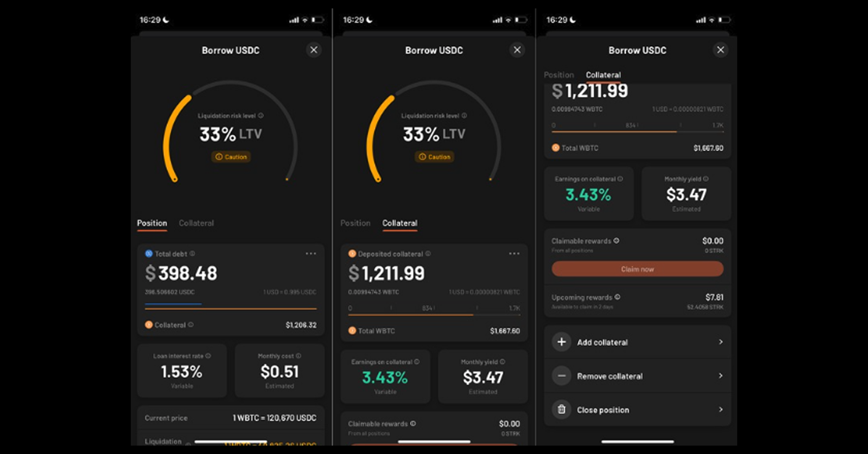Tap WBTC icon beside Total WBTC, middle screen

click(352, 330)
